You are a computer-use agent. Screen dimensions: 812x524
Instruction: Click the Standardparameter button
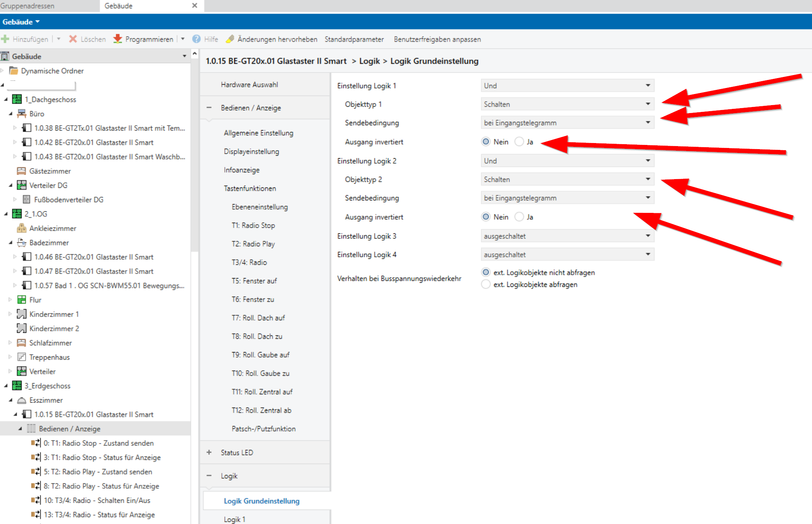[x=354, y=39]
